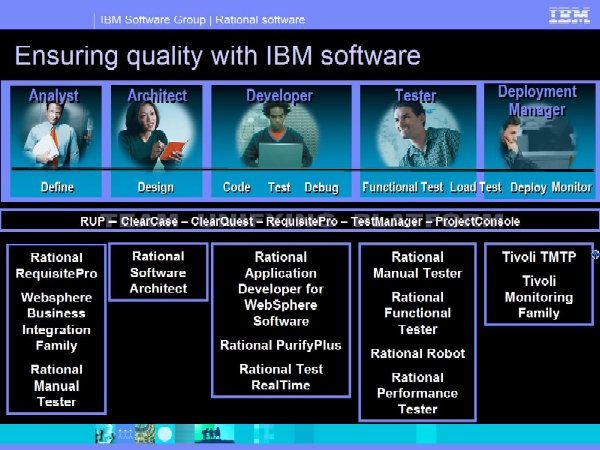Click the slide title 'Ensuring quality with IBM software'
This screenshot has width=600, height=450.
click(218, 56)
